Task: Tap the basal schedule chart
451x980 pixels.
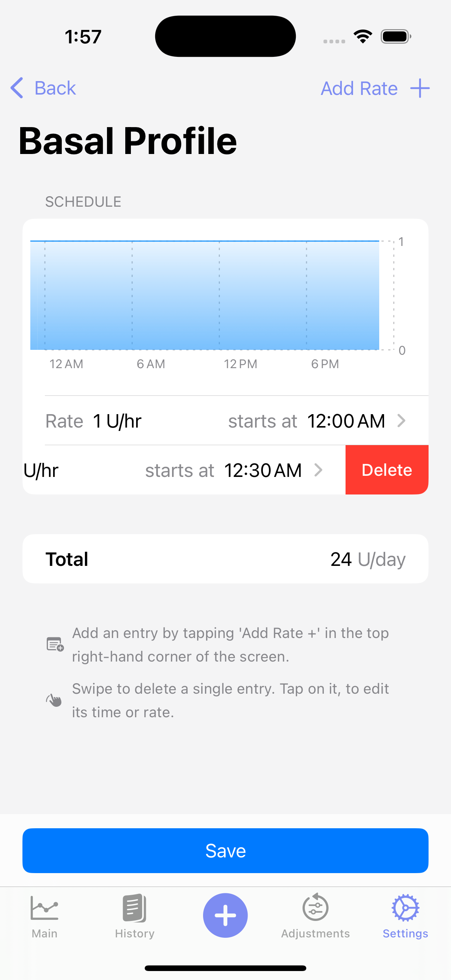Action: click(x=206, y=295)
